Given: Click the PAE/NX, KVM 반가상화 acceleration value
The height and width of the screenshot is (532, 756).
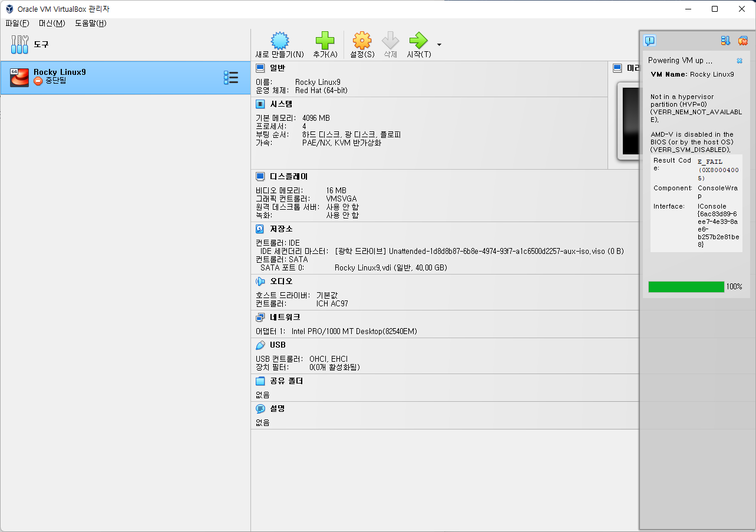Looking at the screenshot, I should point(342,143).
